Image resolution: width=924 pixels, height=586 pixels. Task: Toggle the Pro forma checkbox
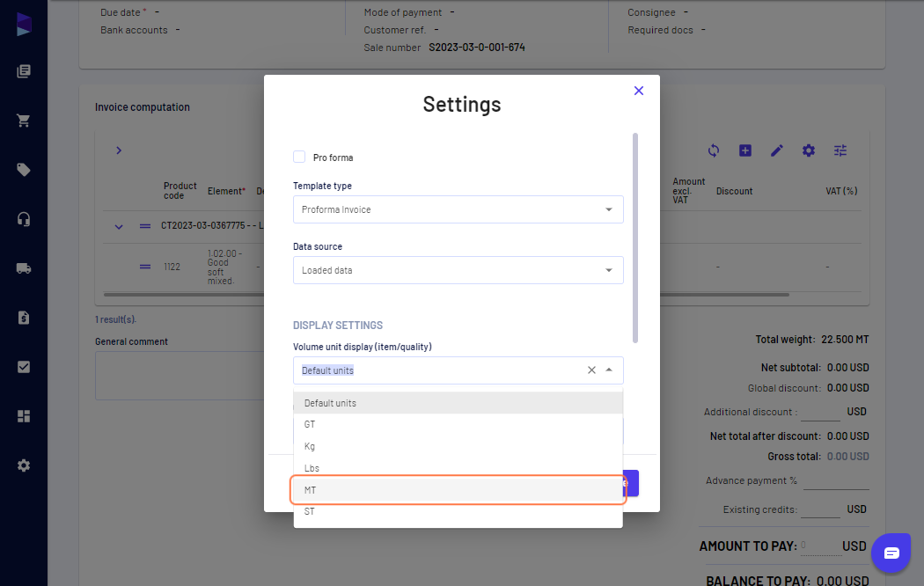pos(299,157)
